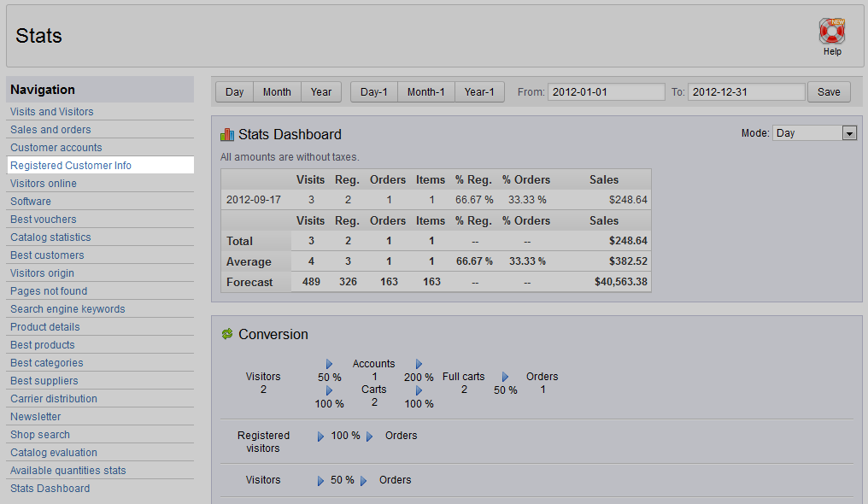This screenshot has height=504, width=868.
Task: Click the Total row label
Action: tap(239, 241)
